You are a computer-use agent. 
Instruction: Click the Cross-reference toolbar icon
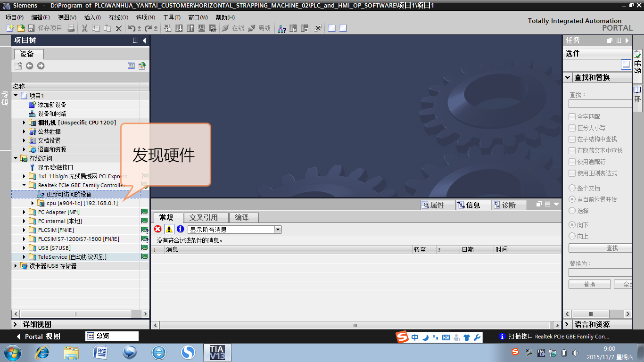(318, 28)
